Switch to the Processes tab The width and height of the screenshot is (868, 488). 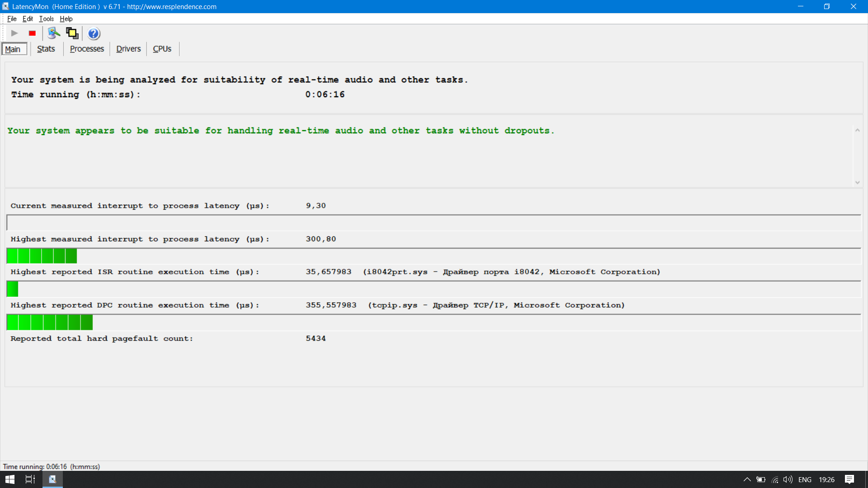click(87, 49)
